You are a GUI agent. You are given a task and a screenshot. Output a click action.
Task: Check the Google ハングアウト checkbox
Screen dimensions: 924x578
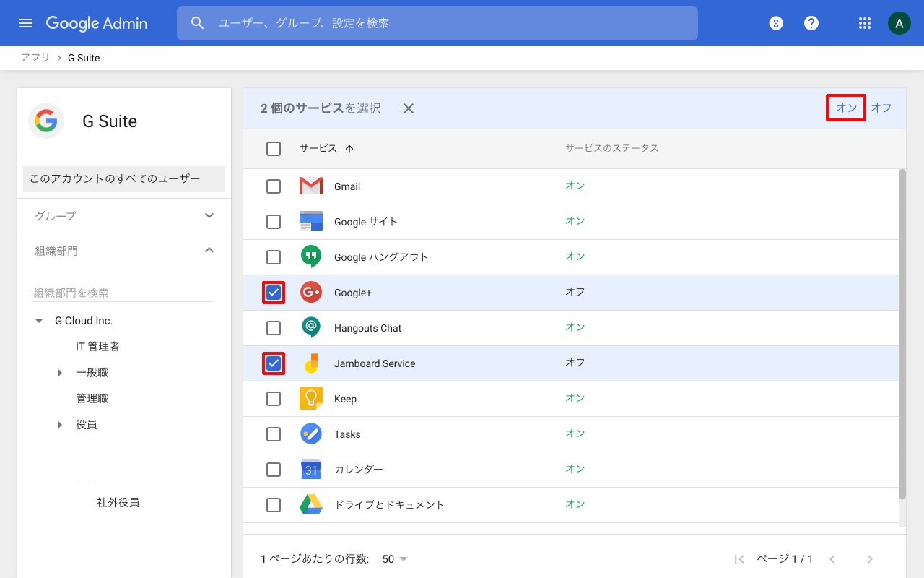274,257
